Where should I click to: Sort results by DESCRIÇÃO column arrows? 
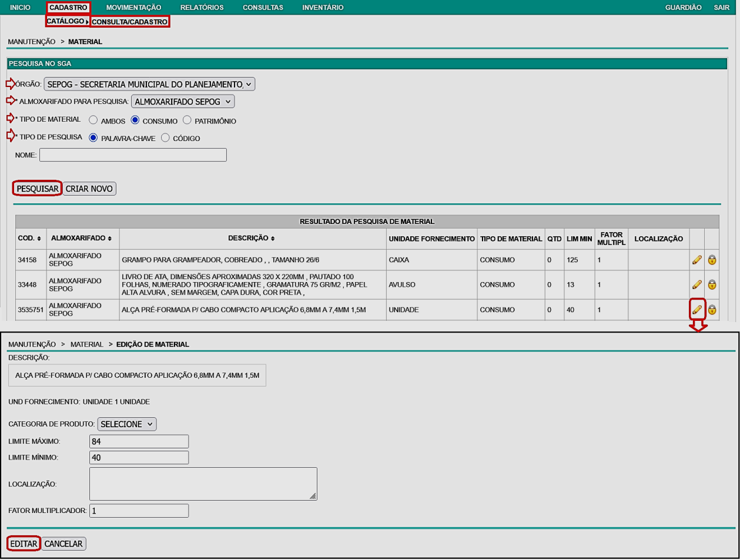(273, 239)
